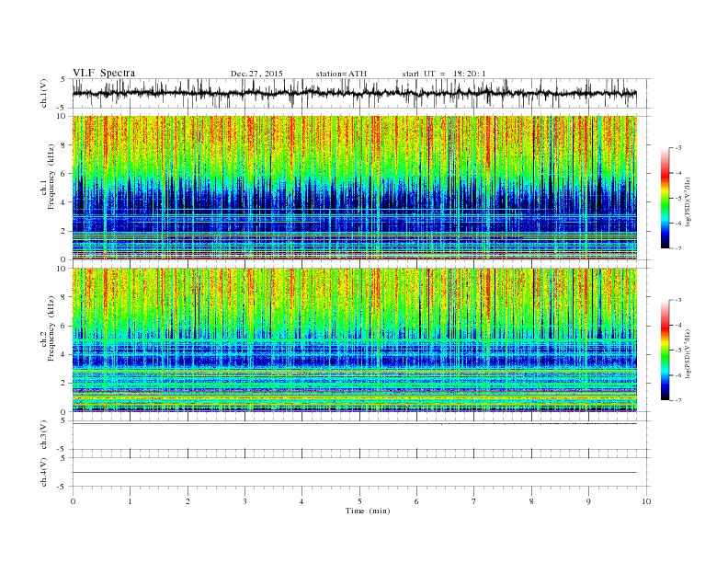This screenshot has height=563, width=728.
Task: Click time axis tick label 10
Action: [646, 501]
